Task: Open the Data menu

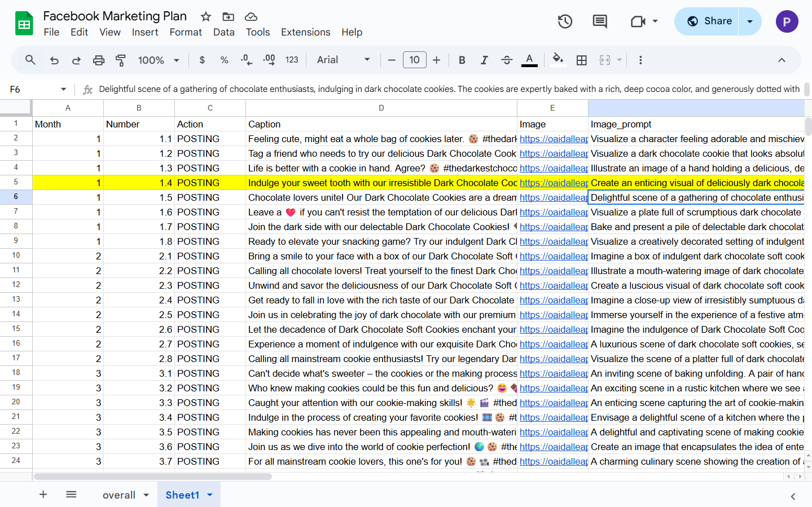Action: 224,32
